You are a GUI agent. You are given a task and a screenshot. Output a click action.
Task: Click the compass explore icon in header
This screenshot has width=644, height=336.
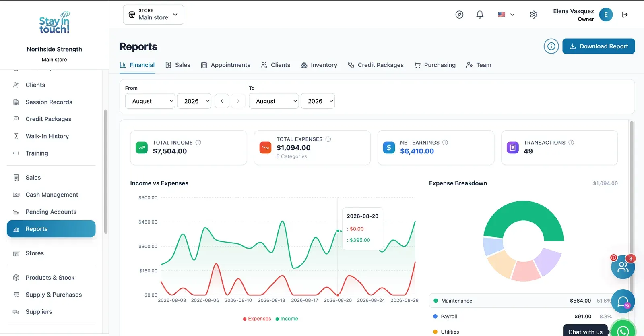(x=459, y=15)
